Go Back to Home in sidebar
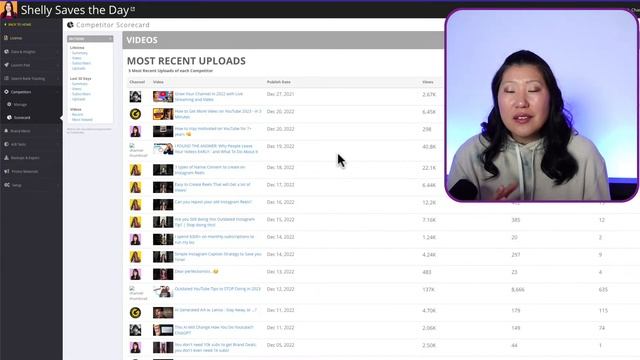640x360 pixels. (18, 24)
